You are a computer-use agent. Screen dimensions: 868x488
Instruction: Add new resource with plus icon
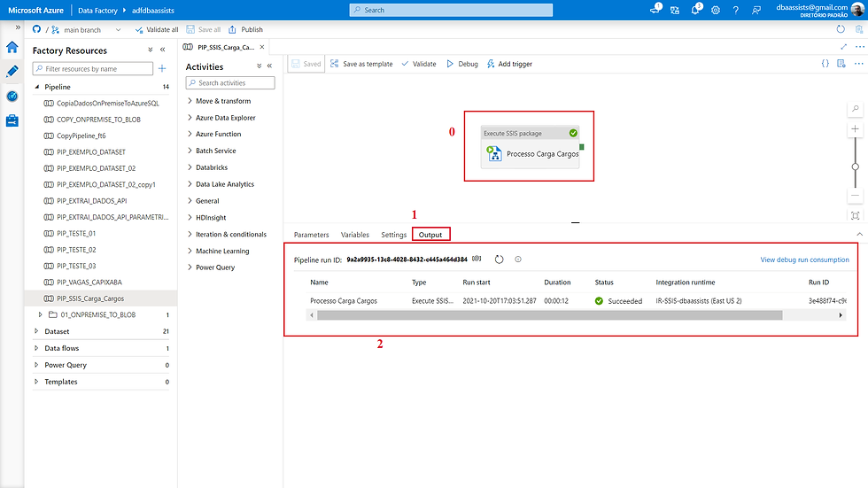pyautogui.click(x=162, y=68)
